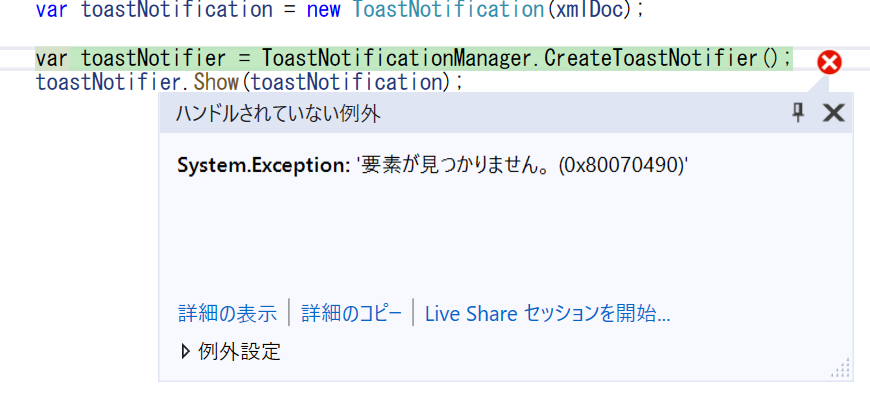Open 詳細の表示 link
This screenshot has height=407, width=870.
click(227, 314)
